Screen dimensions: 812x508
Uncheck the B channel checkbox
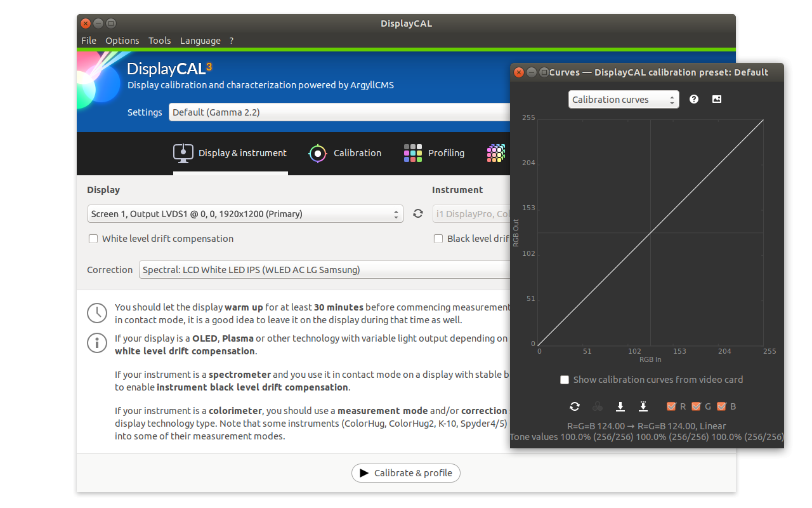tap(721, 406)
